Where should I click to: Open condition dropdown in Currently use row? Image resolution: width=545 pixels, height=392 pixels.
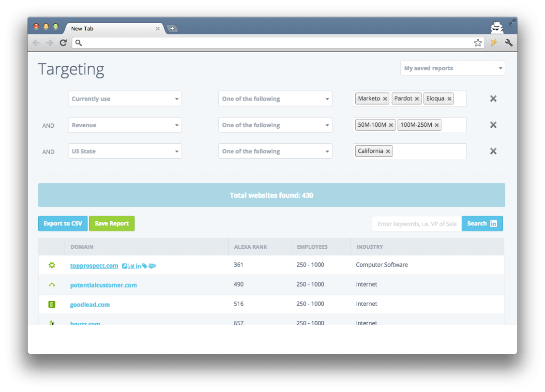pyautogui.click(x=275, y=99)
